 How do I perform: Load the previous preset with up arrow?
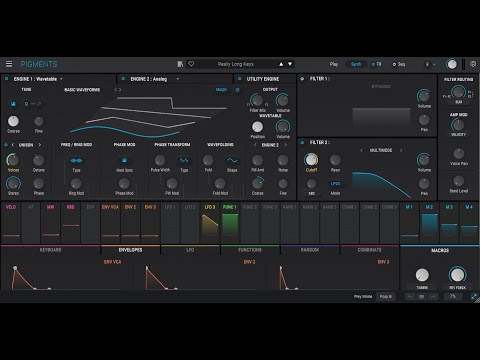point(281,64)
